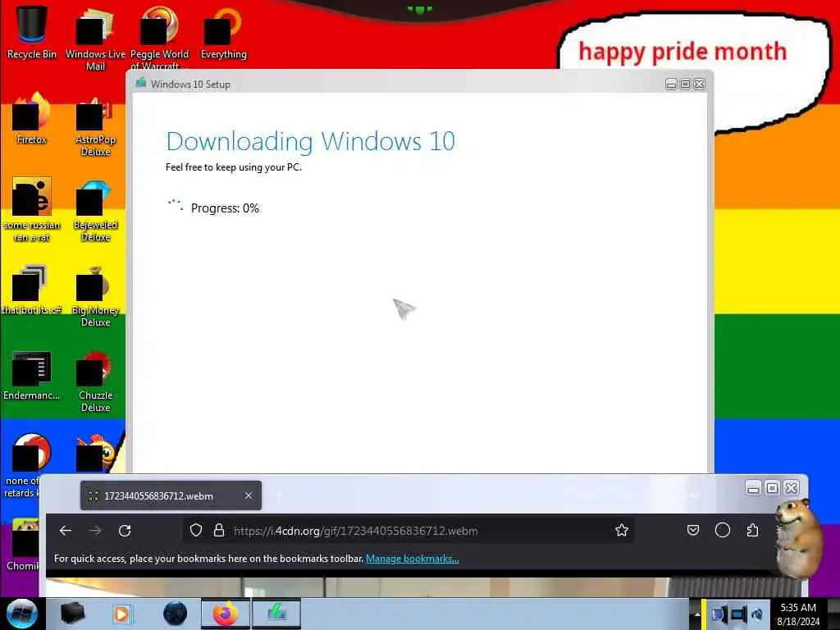
Task: Minimize the Firefox window
Action: [753, 488]
